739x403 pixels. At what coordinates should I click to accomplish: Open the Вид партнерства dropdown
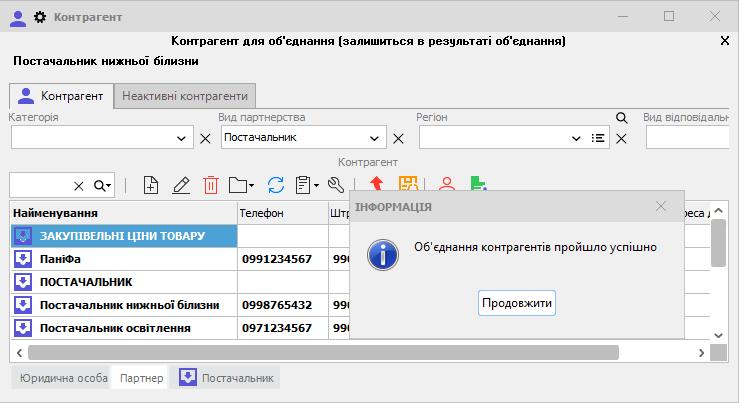(375, 138)
